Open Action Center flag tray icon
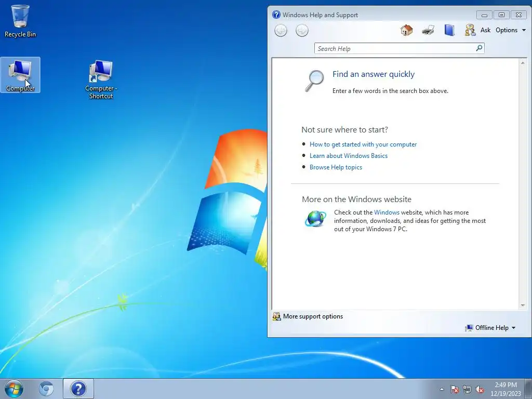 point(454,389)
